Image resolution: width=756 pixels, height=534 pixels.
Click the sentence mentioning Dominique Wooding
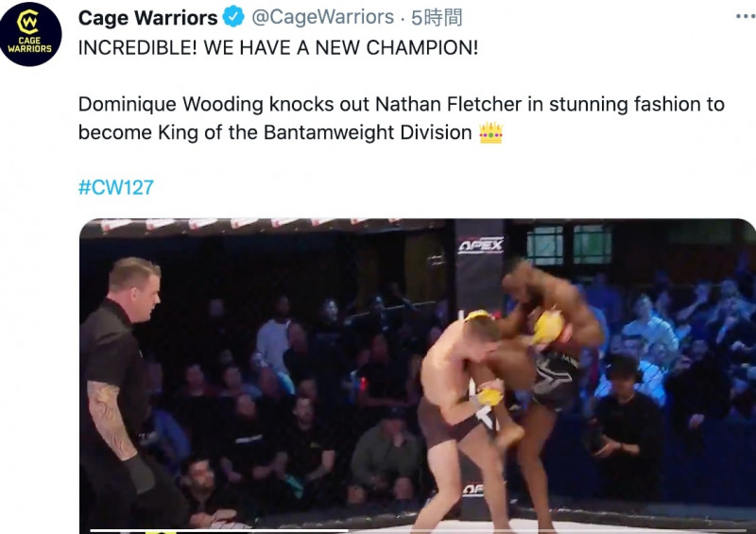click(x=401, y=118)
